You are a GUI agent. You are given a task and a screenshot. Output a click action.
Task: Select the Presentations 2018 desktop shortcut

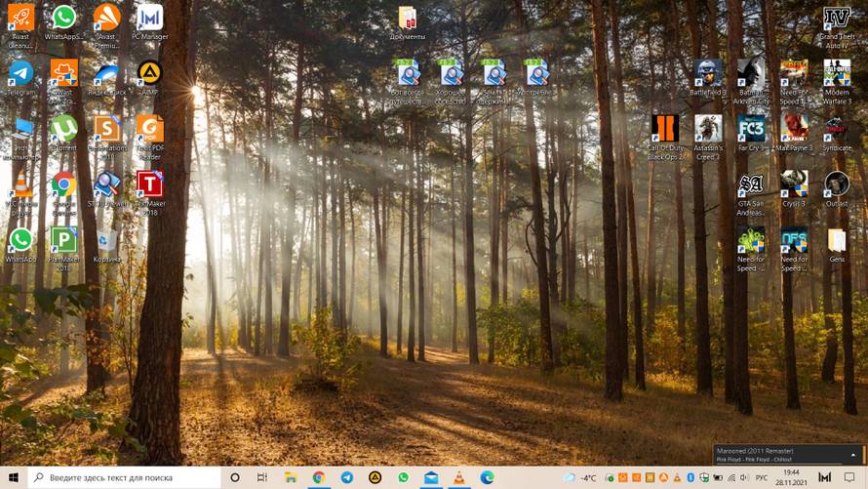(x=107, y=138)
